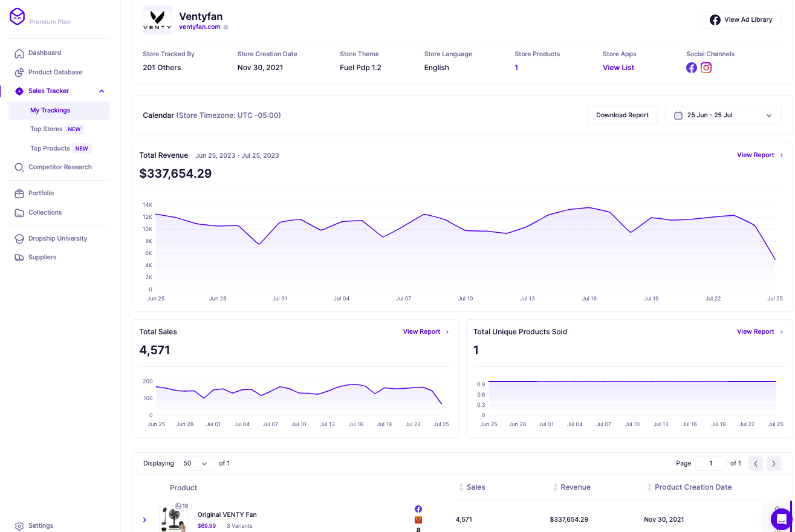795x532 pixels.
Task: Collapse the Sales Tracker menu
Action: [102, 91]
